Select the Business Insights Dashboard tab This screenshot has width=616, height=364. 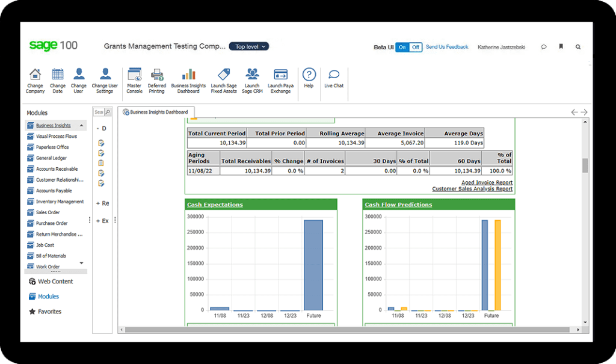157,112
